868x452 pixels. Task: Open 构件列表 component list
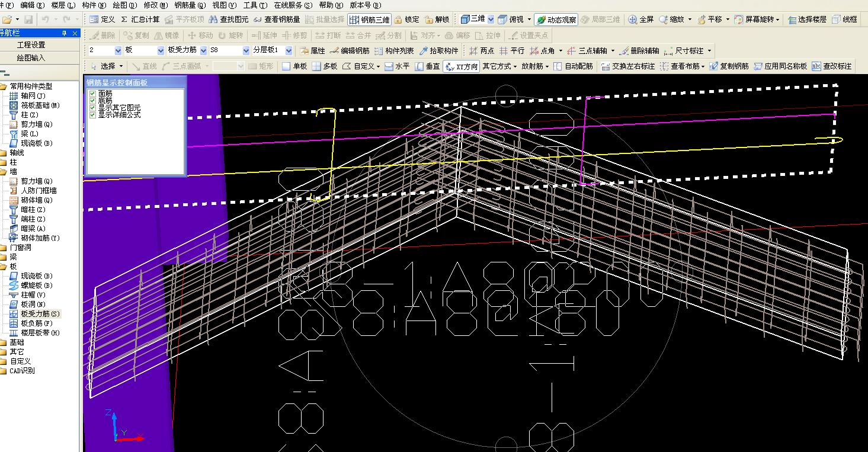pos(395,51)
